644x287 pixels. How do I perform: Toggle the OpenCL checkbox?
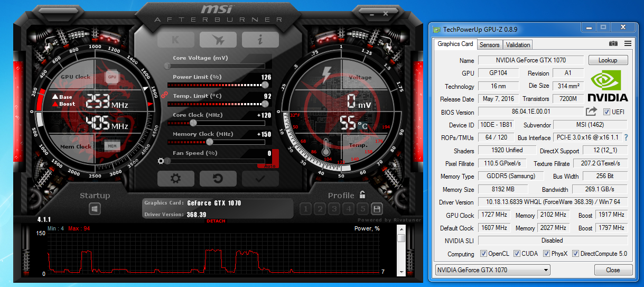[x=483, y=254]
